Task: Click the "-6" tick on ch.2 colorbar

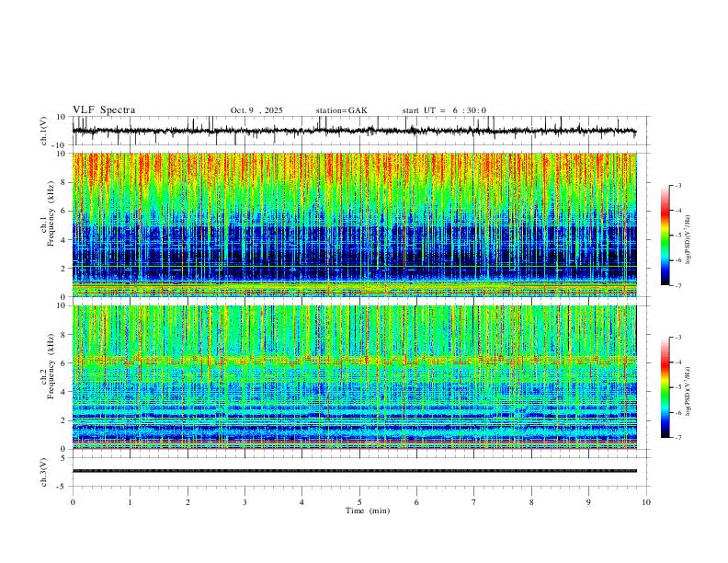Action: point(678,412)
